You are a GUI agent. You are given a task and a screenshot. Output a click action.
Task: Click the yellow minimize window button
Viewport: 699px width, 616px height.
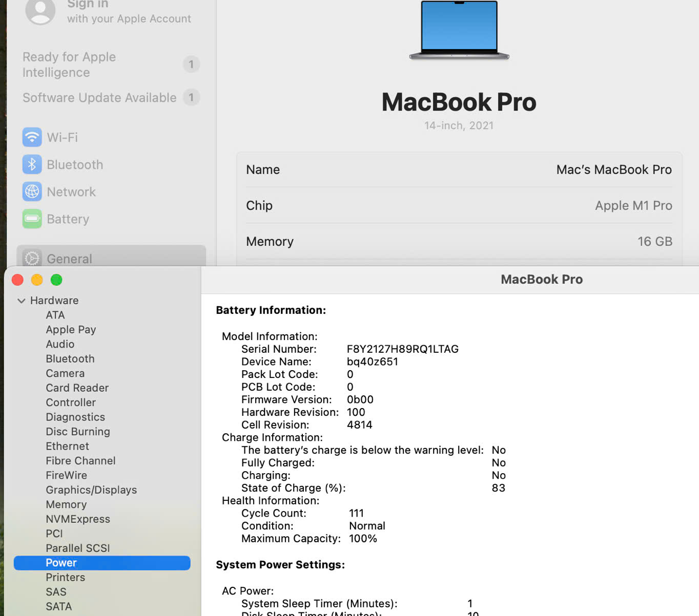pyautogui.click(x=37, y=280)
